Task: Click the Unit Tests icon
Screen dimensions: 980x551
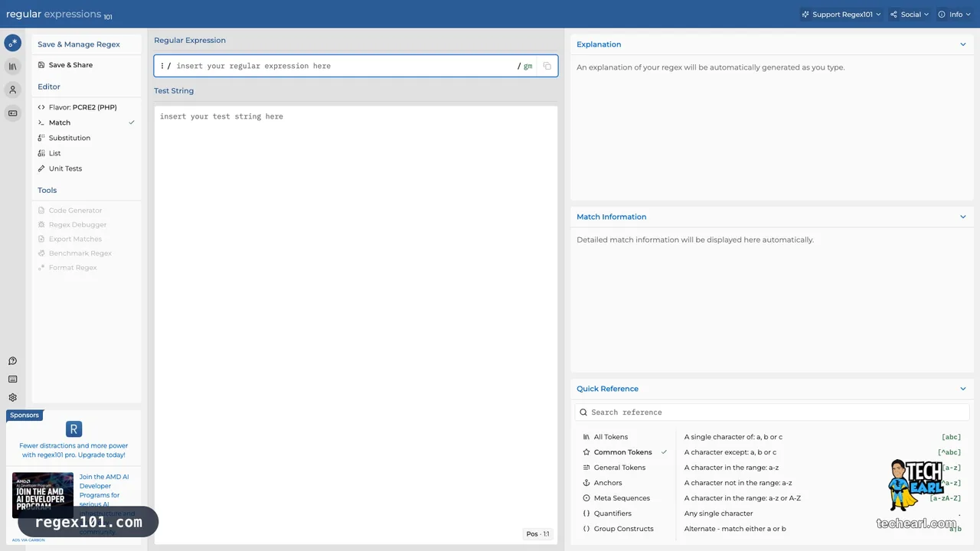Action: click(x=41, y=168)
